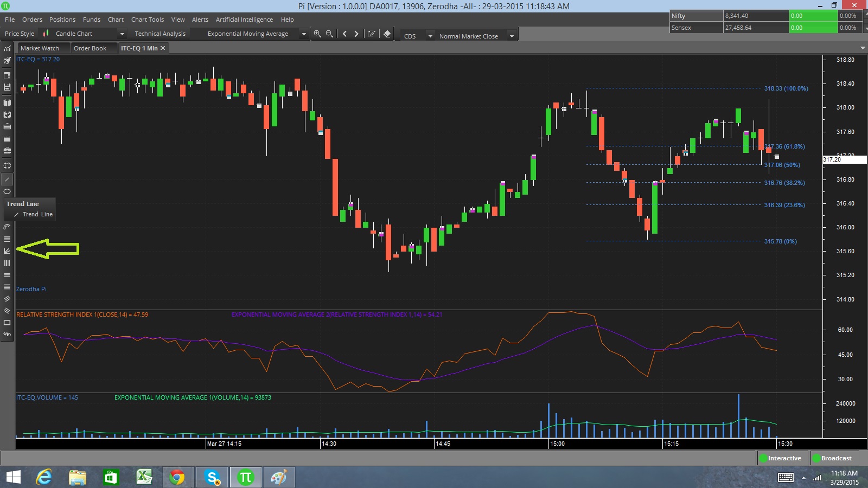Image resolution: width=868 pixels, height=488 pixels.
Task: Select the arc drawing tool
Action: (x=7, y=227)
